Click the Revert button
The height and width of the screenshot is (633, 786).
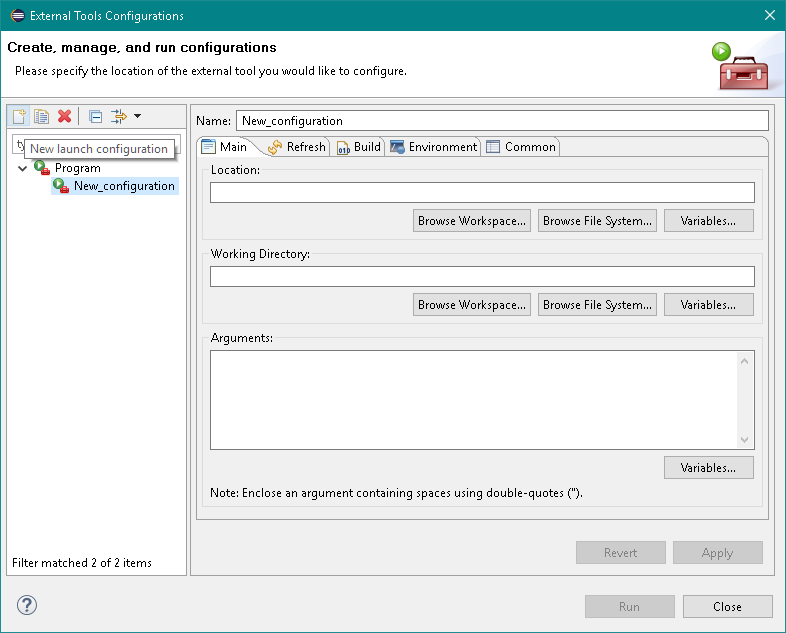click(621, 552)
